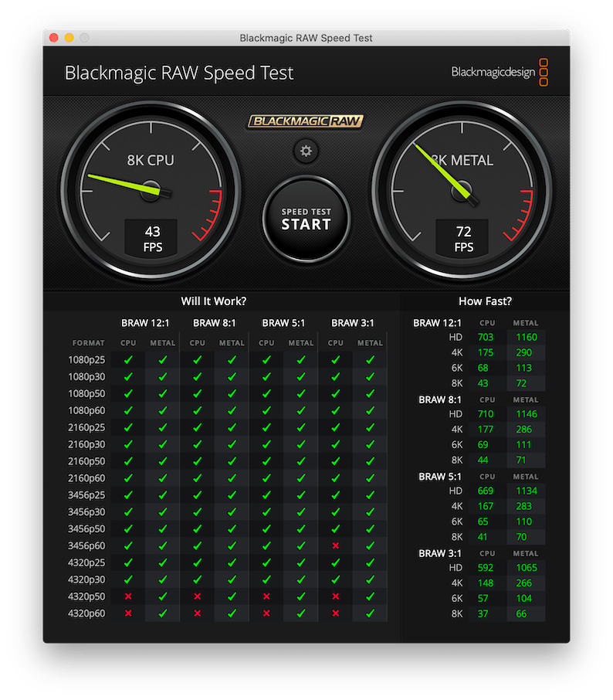Click the 592 HD CPU value in BRAW 3:1

tap(487, 567)
